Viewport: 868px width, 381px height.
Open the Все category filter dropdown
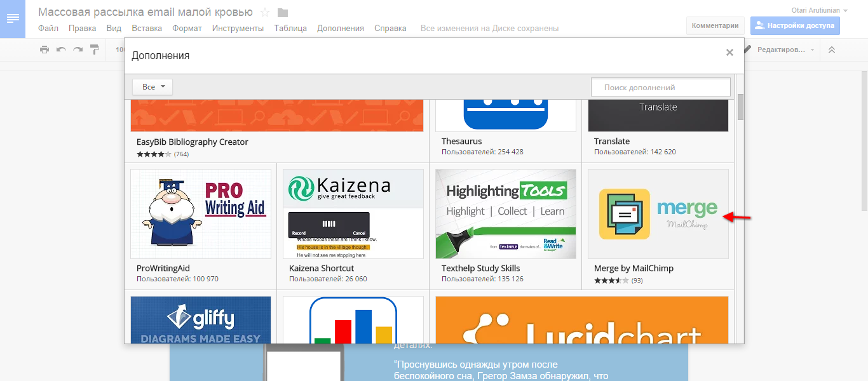point(153,87)
